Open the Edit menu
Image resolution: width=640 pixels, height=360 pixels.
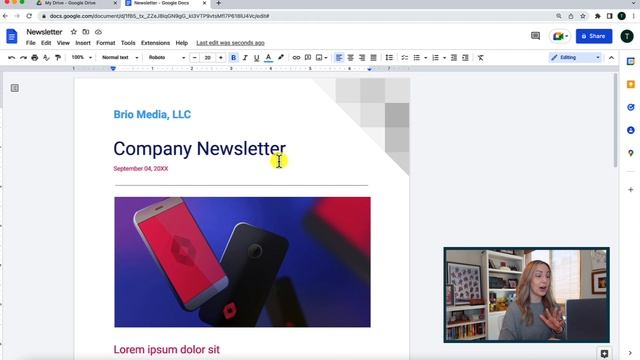[x=46, y=43]
